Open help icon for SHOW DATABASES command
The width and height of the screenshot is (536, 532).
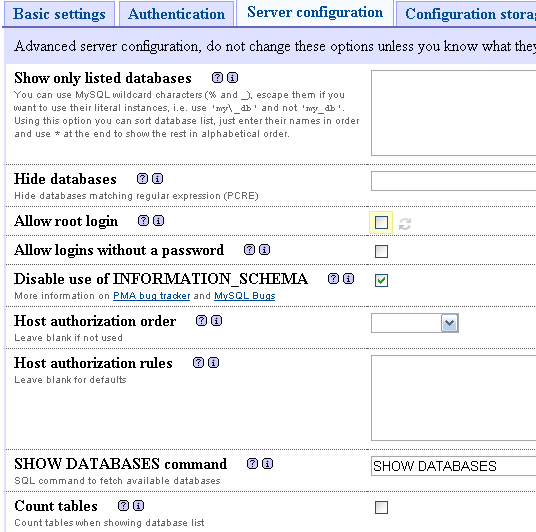coord(252,464)
